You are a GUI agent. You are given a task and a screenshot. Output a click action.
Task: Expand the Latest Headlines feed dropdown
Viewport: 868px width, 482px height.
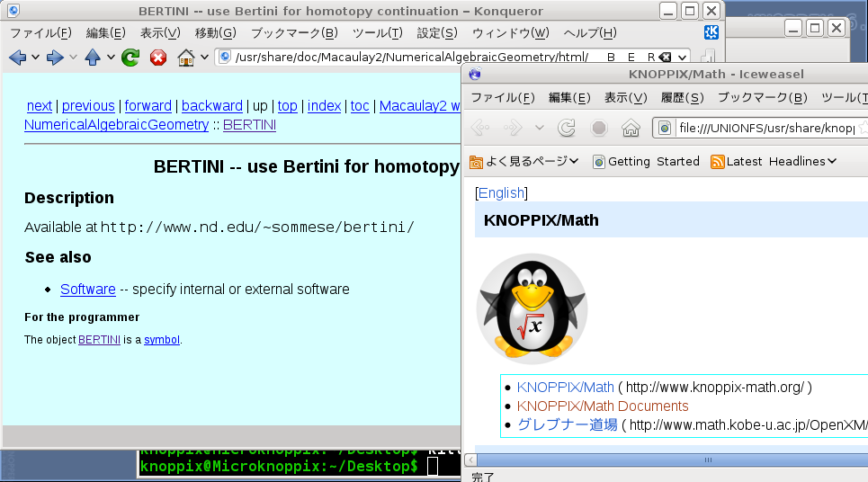832,161
